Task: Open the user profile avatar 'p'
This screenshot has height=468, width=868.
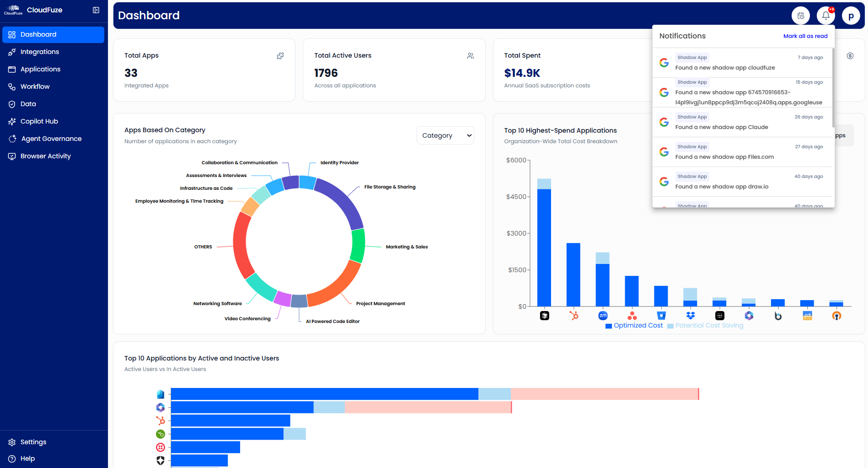Action: pyautogui.click(x=851, y=16)
